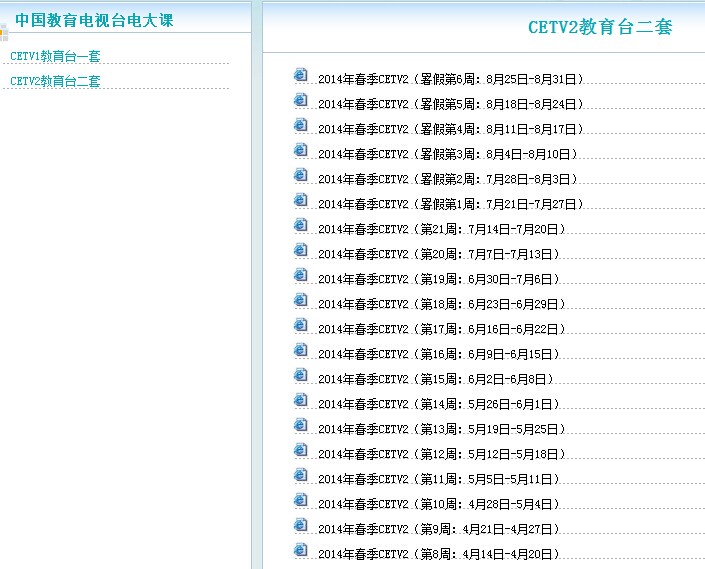Open 第19周 6月30日-7月6日 schedule link

tap(438, 279)
